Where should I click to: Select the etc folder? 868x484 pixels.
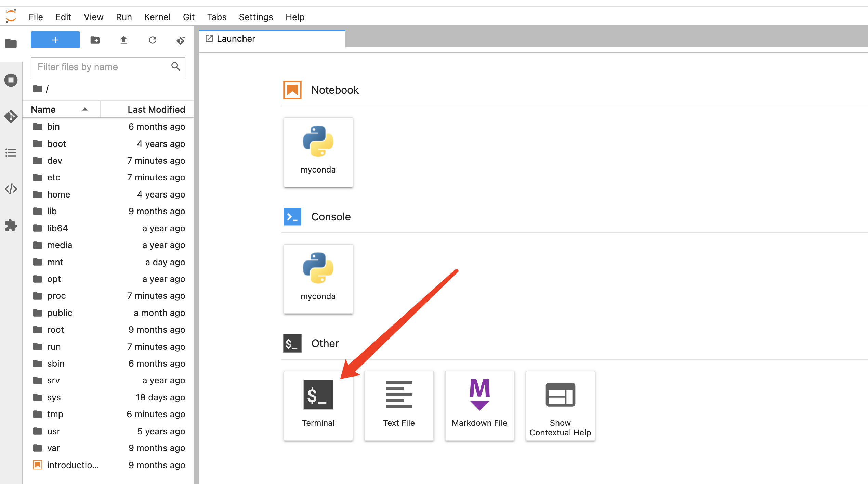(x=108, y=177)
